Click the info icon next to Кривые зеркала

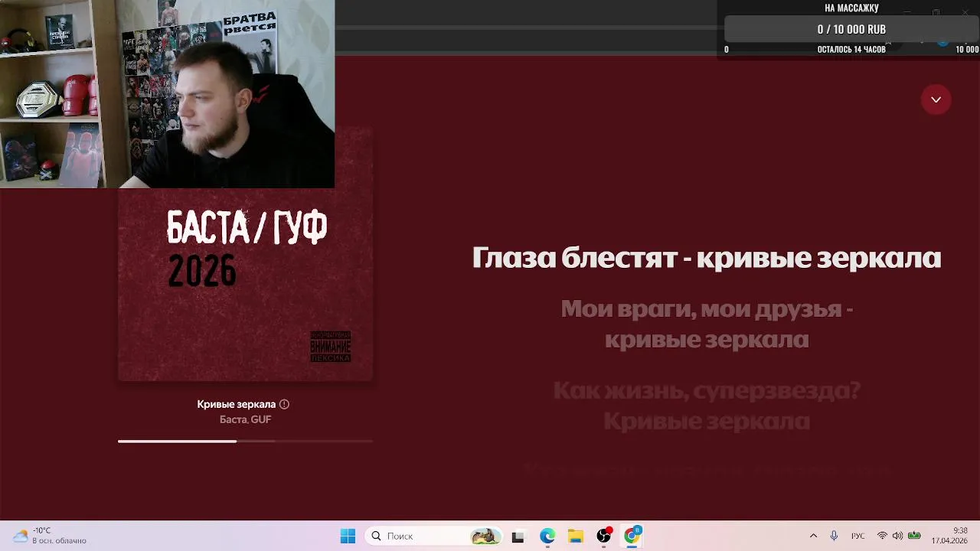(284, 404)
